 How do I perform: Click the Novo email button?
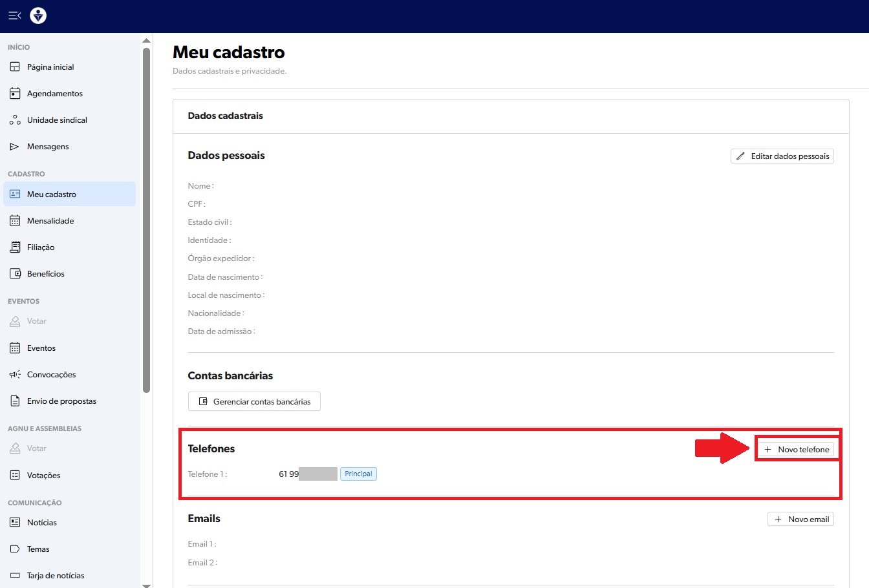(800, 520)
